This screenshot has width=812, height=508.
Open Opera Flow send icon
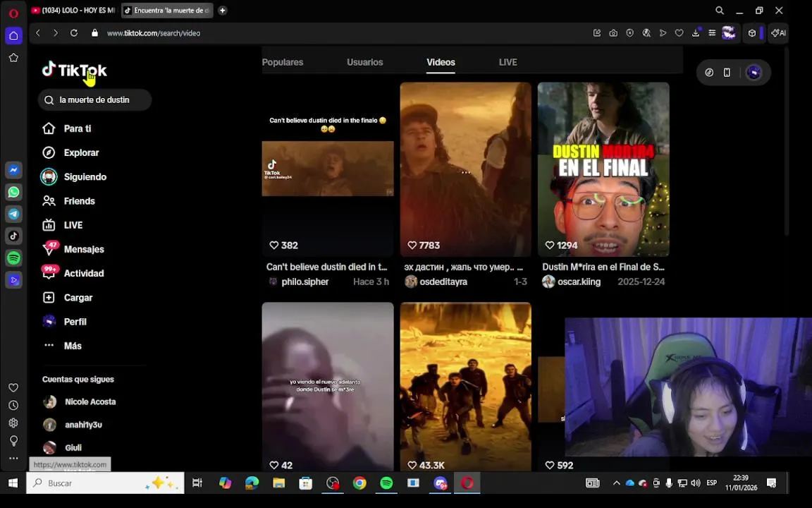663,32
